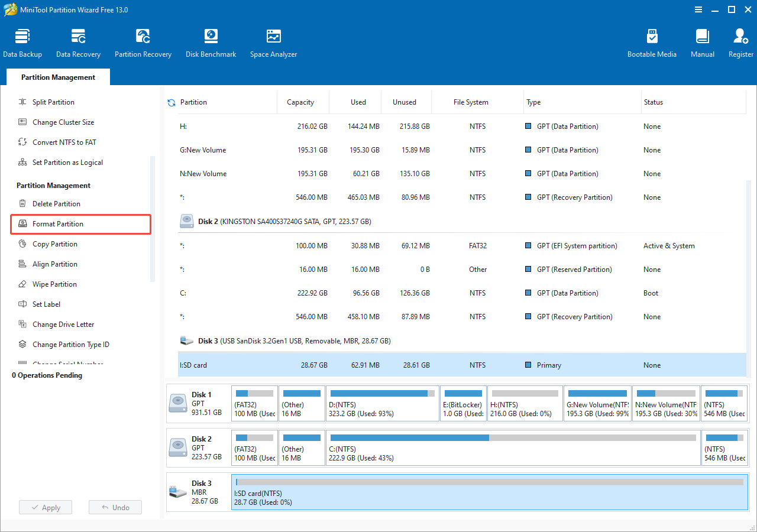This screenshot has width=757, height=532.
Task: Select the D:(NTFS) block in the Disk 1 map
Action: 383,404
